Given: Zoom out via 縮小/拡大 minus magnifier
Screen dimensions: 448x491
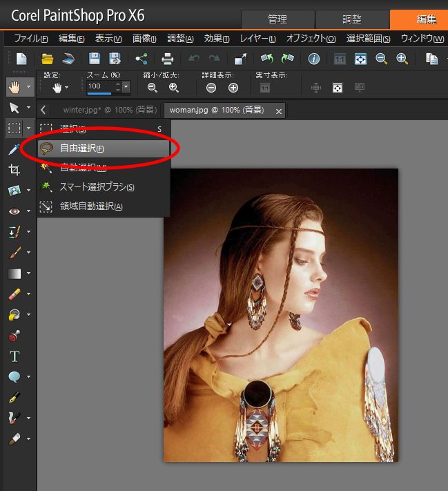Looking at the screenshot, I should (153, 88).
